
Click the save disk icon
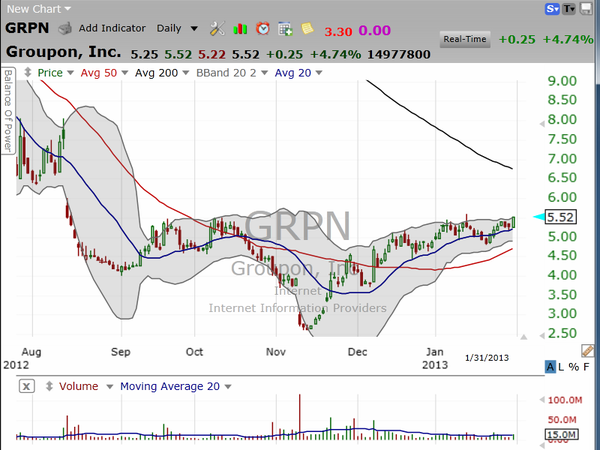coord(586,8)
